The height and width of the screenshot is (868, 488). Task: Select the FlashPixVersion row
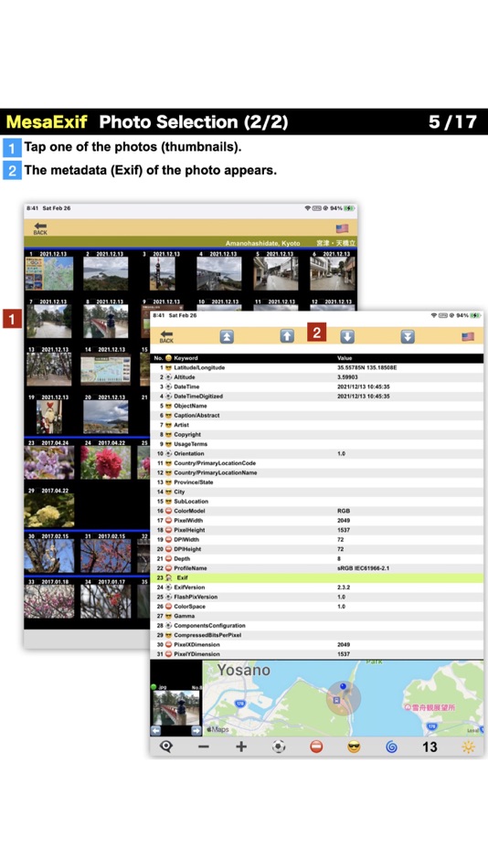pos(317,597)
